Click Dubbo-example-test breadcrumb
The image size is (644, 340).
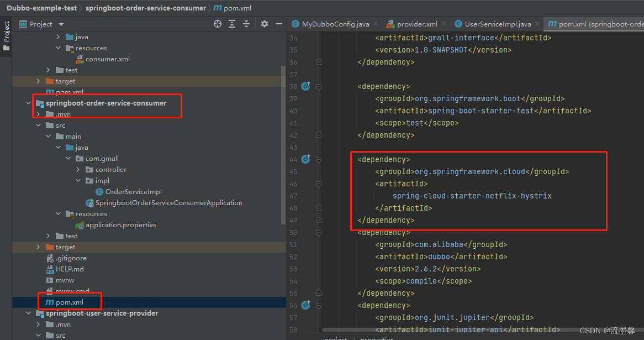41,8
